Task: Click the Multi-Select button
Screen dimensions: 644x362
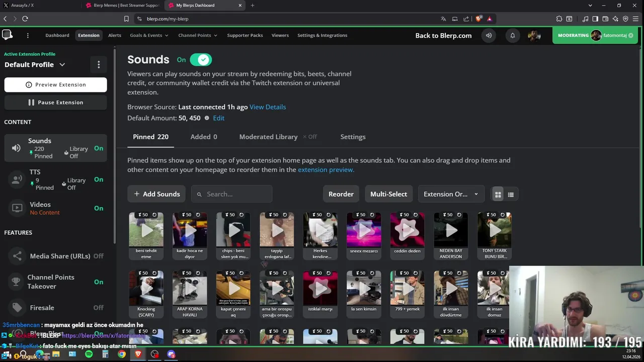Action: (389, 194)
